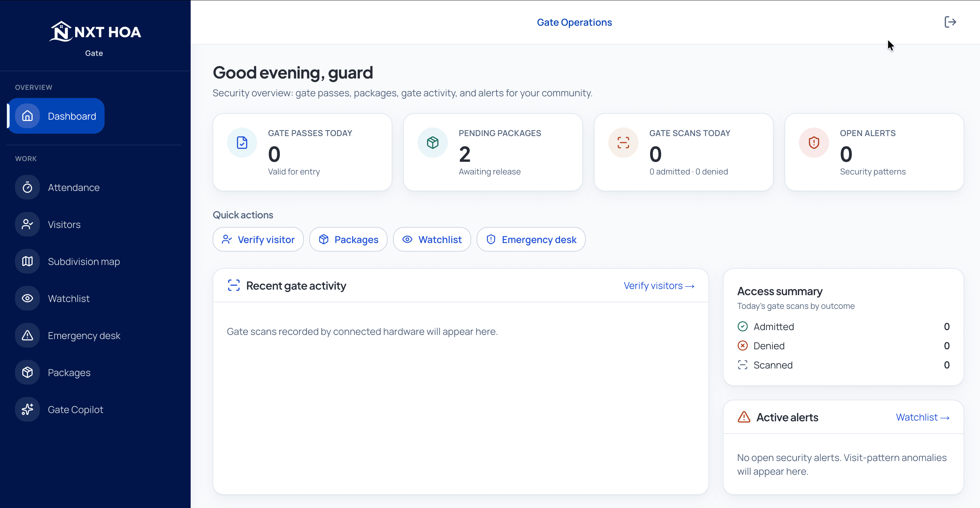The image size is (980, 508).
Task: Click the '0 admitted · 0 denied' text
Action: 688,171
